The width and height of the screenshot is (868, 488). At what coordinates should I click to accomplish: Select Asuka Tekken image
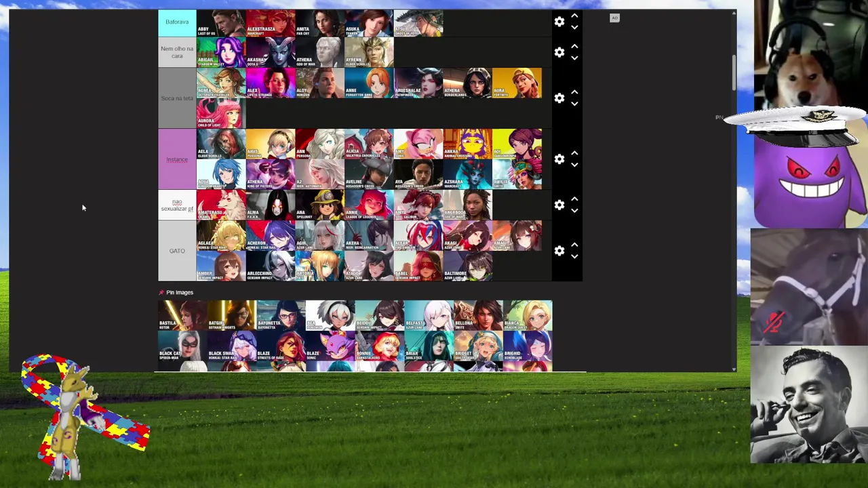369,22
